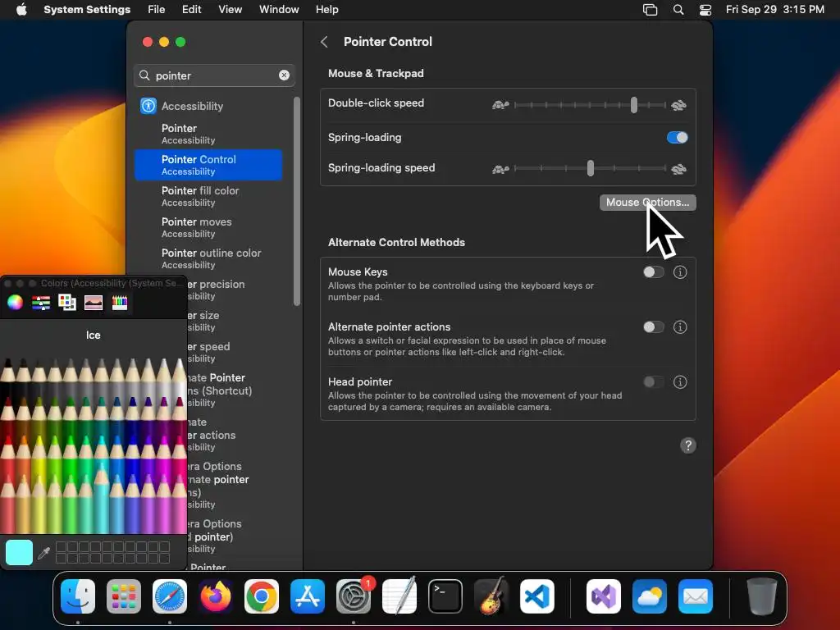The height and width of the screenshot is (630, 840).
Task: Toggle the Head pointer switch
Action: pyautogui.click(x=654, y=382)
